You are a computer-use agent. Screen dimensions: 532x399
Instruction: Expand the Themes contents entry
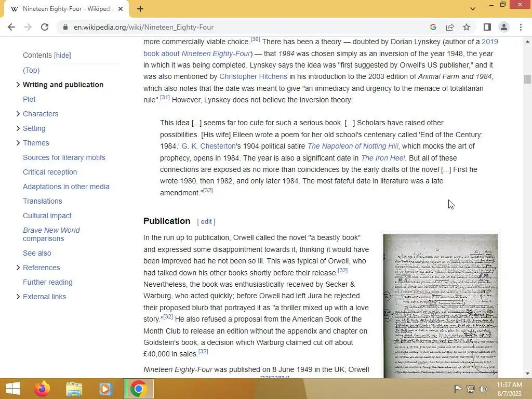pos(18,143)
